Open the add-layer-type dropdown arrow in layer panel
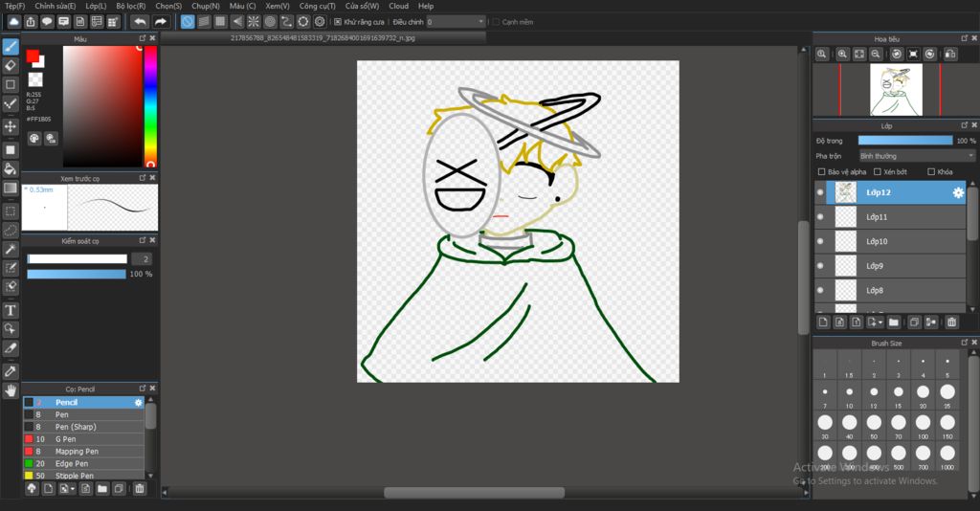The image size is (980, 511). (880, 322)
